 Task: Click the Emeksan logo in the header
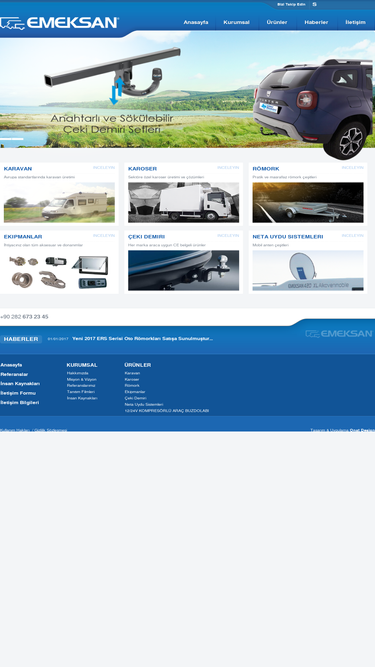[x=60, y=23]
